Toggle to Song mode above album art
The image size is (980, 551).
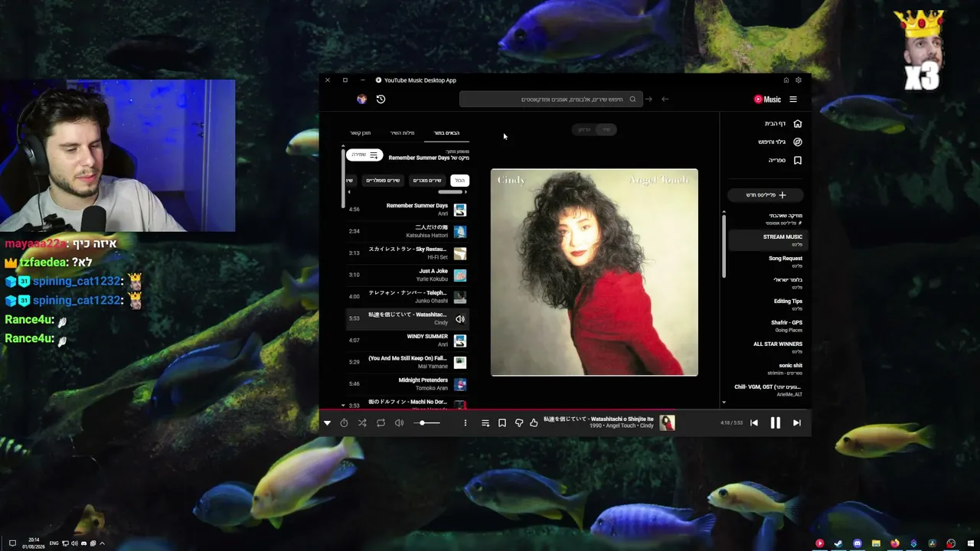pos(606,129)
